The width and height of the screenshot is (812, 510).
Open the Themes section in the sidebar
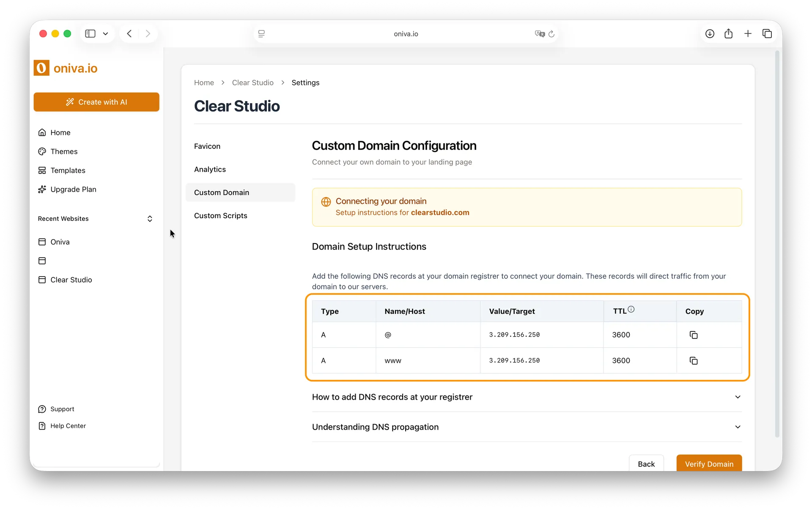pyautogui.click(x=64, y=151)
